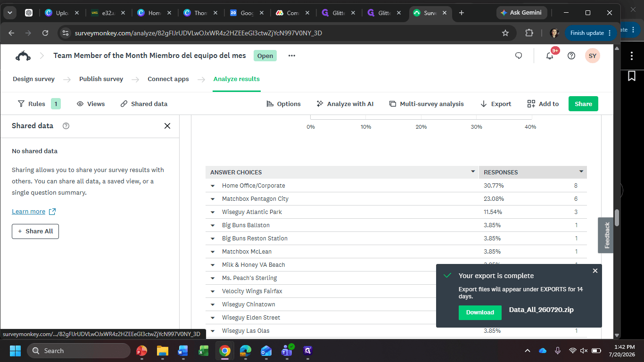Open the help question mark icon
644x362 pixels.
pyautogui.click(x=571, y=56)
